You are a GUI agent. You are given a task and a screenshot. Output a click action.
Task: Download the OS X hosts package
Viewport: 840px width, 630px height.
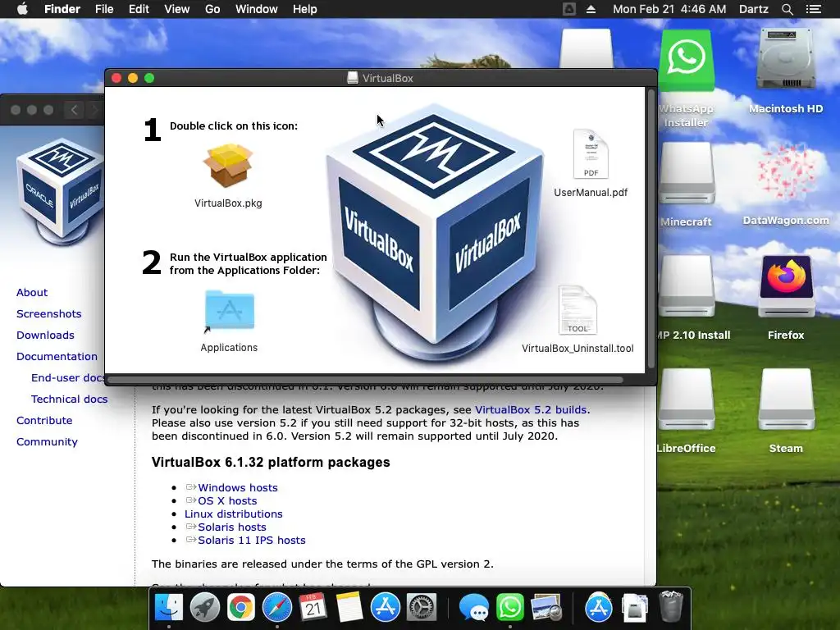point(227,501)
